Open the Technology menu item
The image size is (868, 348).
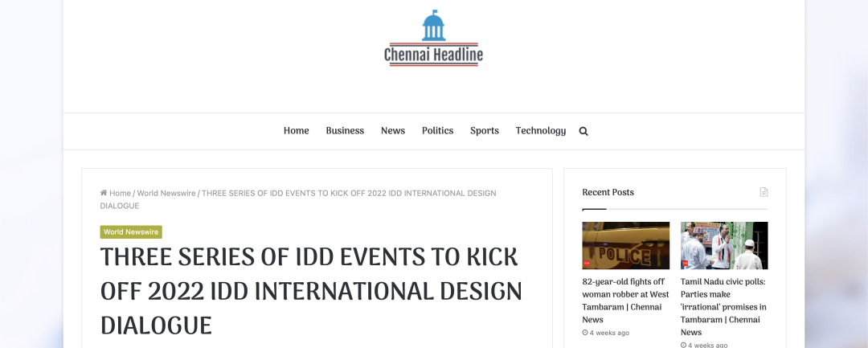point(541,131)
